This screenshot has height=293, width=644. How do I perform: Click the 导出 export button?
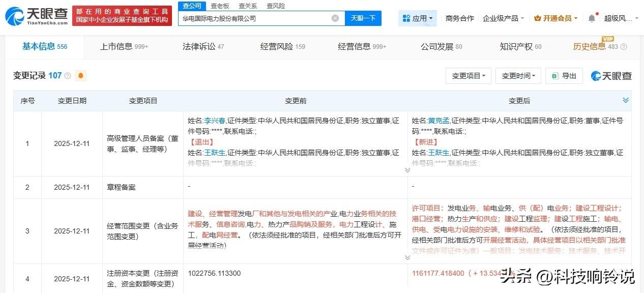[x=564, y=76]
